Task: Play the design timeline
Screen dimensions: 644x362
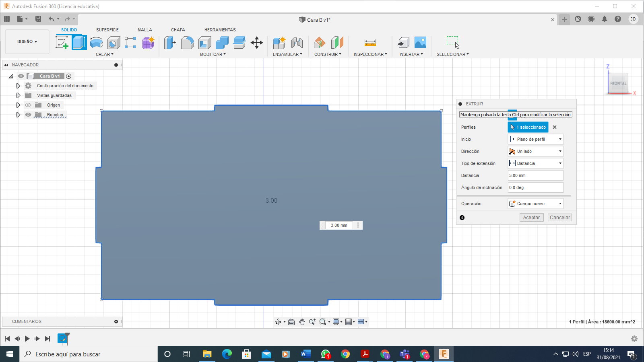Action: 27,339
